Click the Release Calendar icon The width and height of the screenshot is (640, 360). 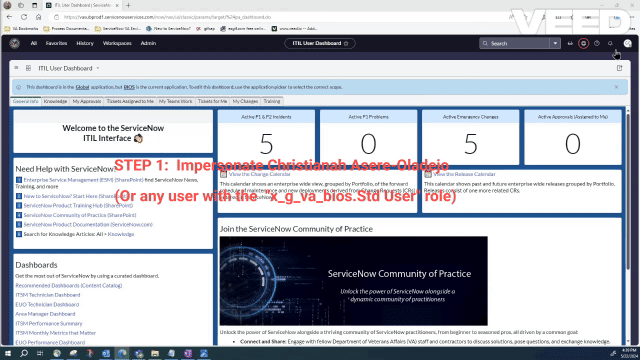[428, 174]
